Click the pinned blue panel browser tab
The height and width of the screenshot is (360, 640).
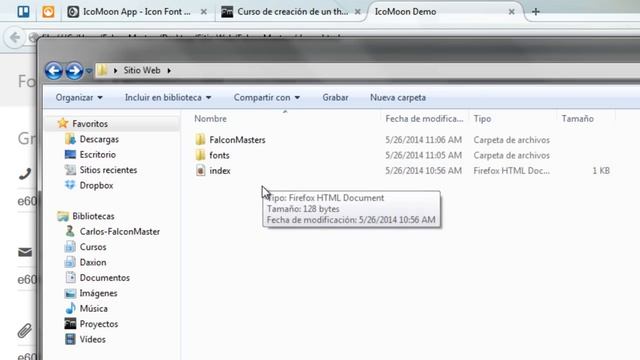click(23, 11)
